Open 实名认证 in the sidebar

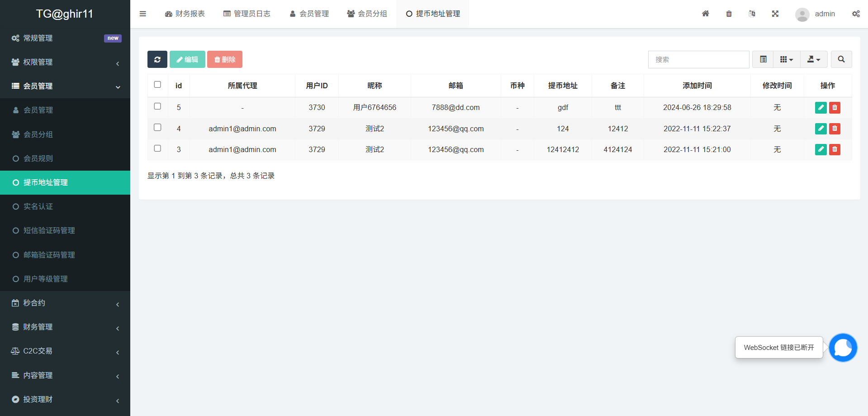[38, 206]
